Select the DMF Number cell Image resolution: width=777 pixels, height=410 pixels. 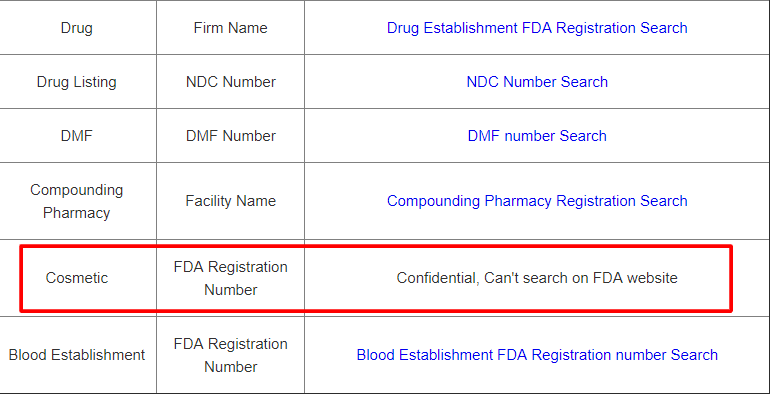[x=230, y=136]
